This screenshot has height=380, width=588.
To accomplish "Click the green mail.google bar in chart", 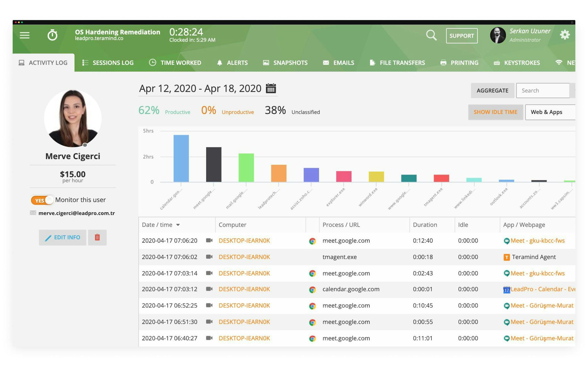I will click(x=246, y=168).
